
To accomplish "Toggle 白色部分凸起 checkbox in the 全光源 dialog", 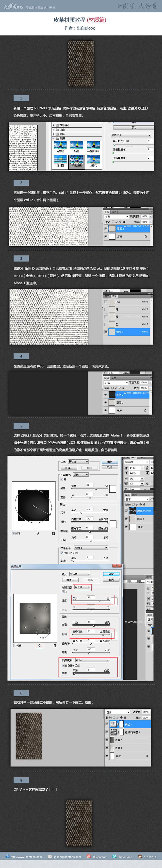I will pos(63,666).
